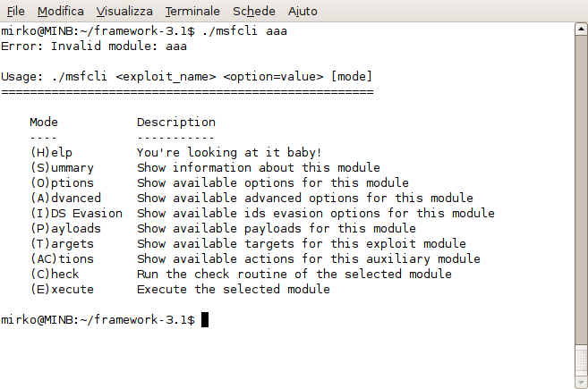Click the '(E)xecute' mode entry
Image resolution: width=588 pixels, height=389 pixels.
62,289
